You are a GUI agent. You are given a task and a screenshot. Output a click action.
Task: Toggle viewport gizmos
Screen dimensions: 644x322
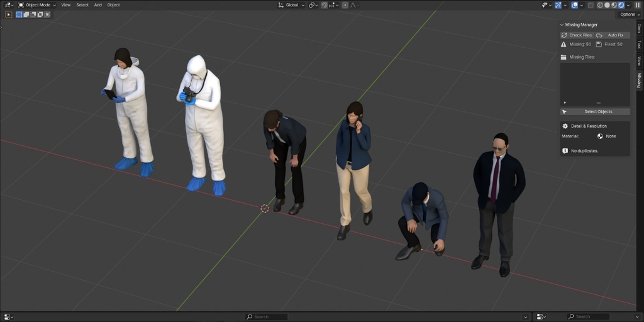pos(558,5)
